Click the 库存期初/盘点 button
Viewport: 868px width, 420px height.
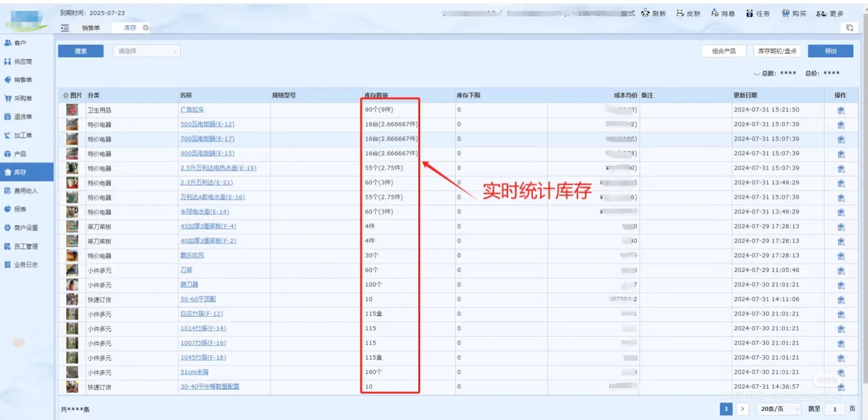point(778,51)
